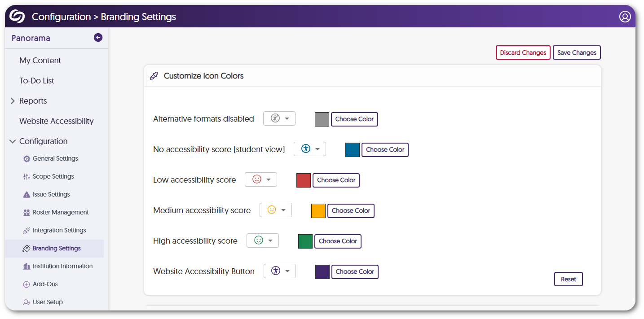Click the Scope Settings sliders icon
644x319 pixels.
[26, 177]
